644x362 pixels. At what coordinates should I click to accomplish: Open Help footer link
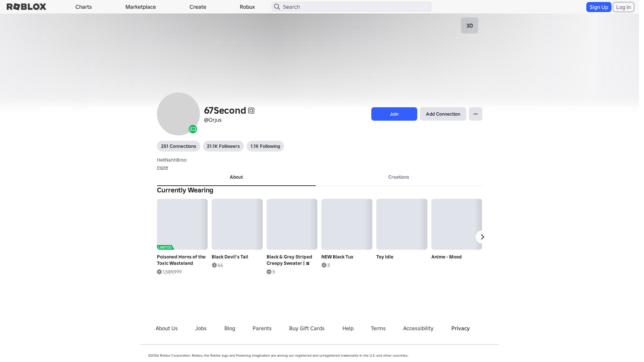click(x=348, y=328)
